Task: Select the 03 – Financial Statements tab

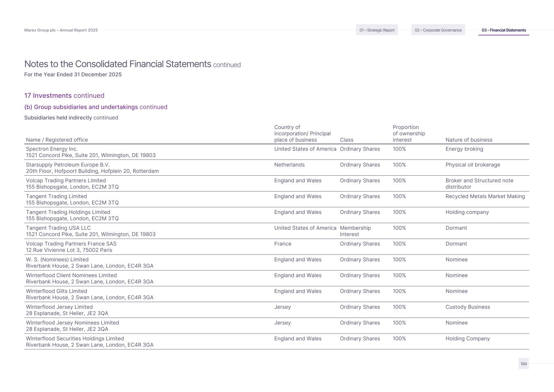Action: point(504,30)
